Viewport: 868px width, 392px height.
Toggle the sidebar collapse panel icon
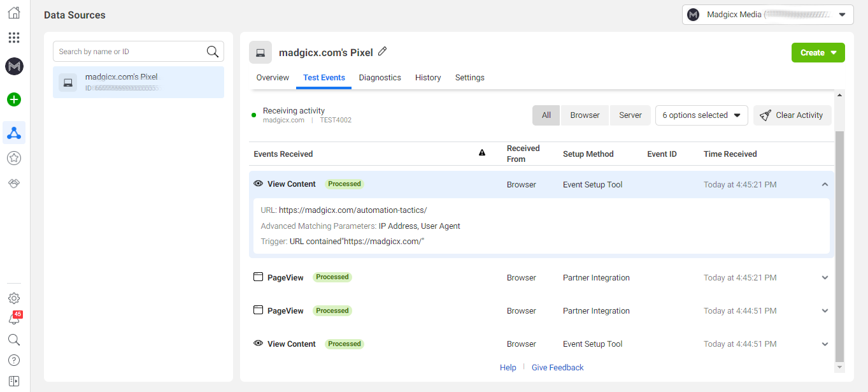click(14, 381)
